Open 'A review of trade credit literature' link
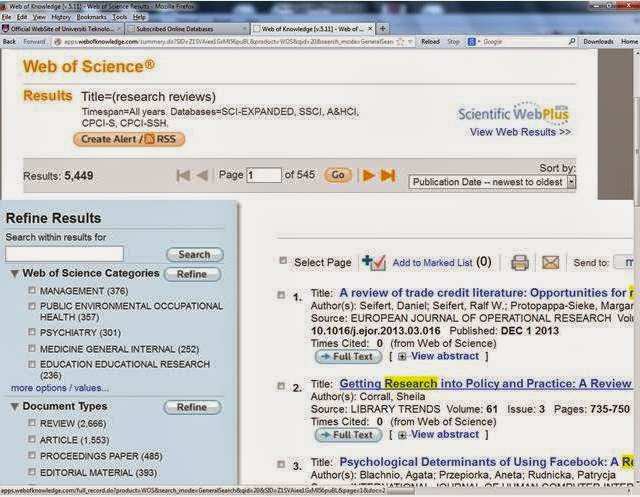The width and height of the screenshot is (640, 497). point(487,293)
